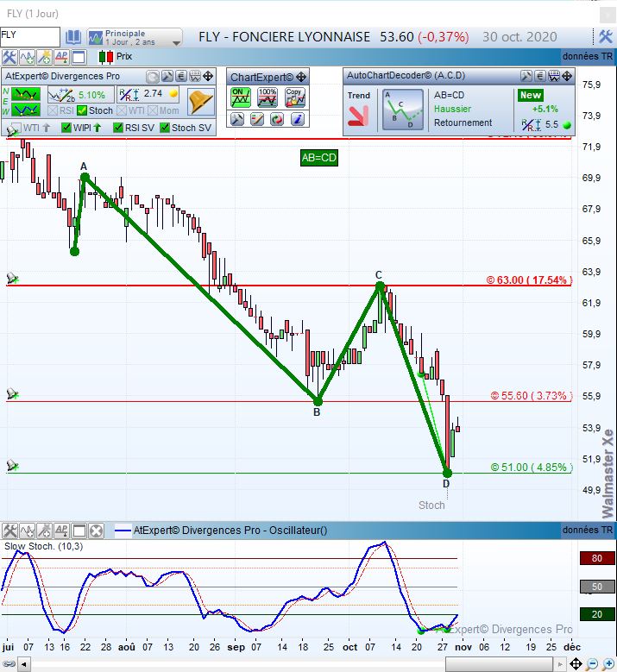Image resolution: width=617 pixels, height=672 pixels.
Task: Click the golden bell alert button
Action: [201, 102]
